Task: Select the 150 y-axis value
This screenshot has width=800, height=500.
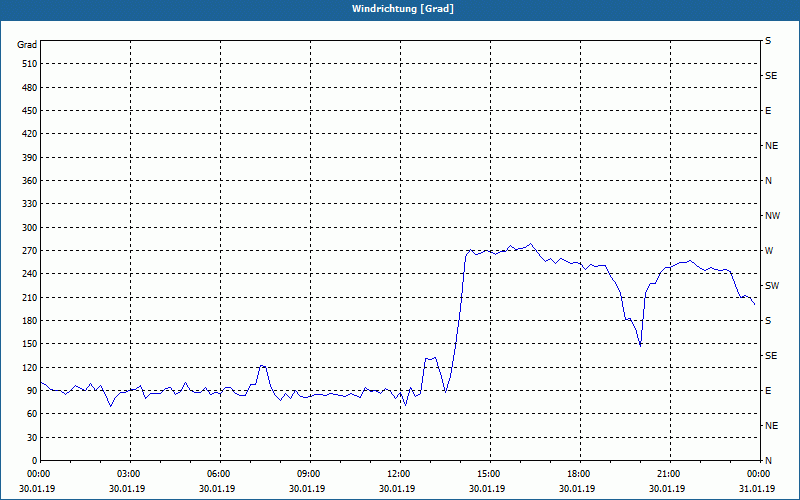Action: pos(30,344)
